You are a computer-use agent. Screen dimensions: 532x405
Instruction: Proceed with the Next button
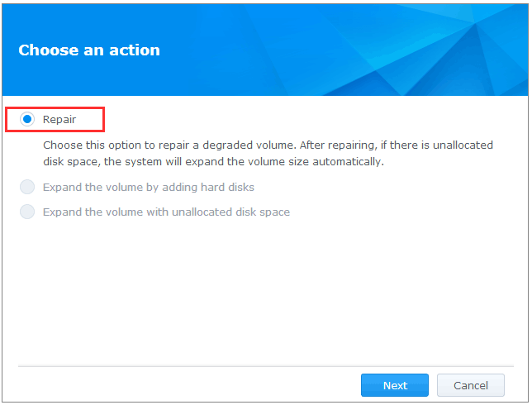click(x=395, y=385)
